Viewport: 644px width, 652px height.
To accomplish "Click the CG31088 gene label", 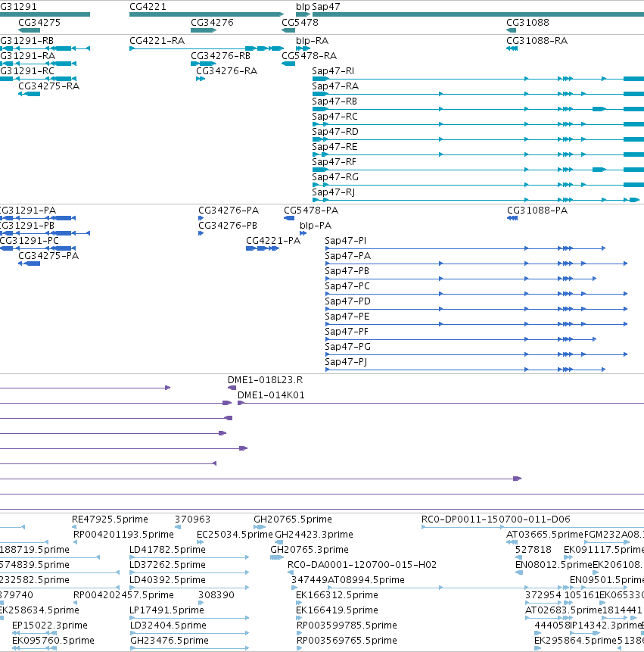I will pyautogui.click(x=527, y=23).
